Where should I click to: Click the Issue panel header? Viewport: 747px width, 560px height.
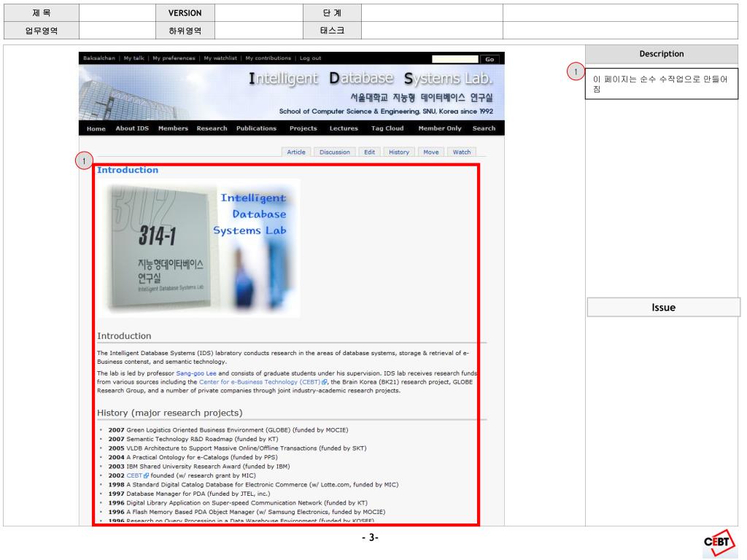coord(663,307)
